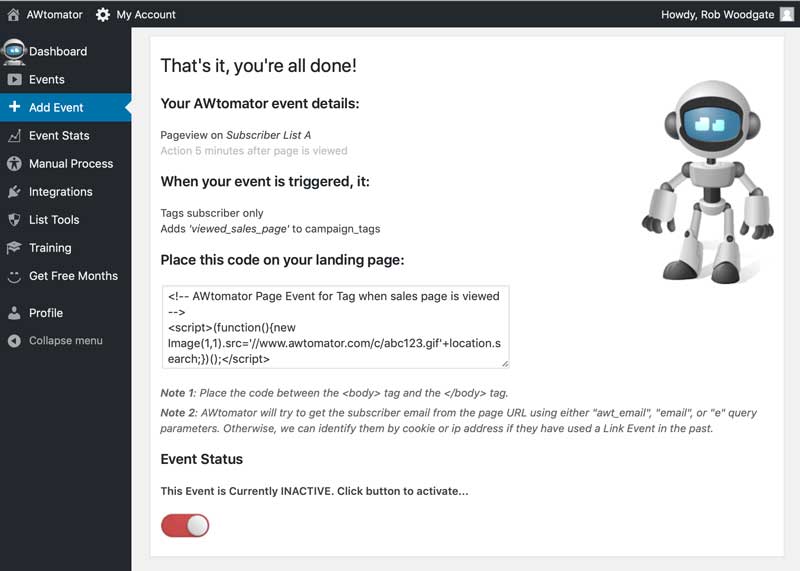Open List Tools in sidebar
Viewport: 800px width, 571px height.
click(54, 220)
